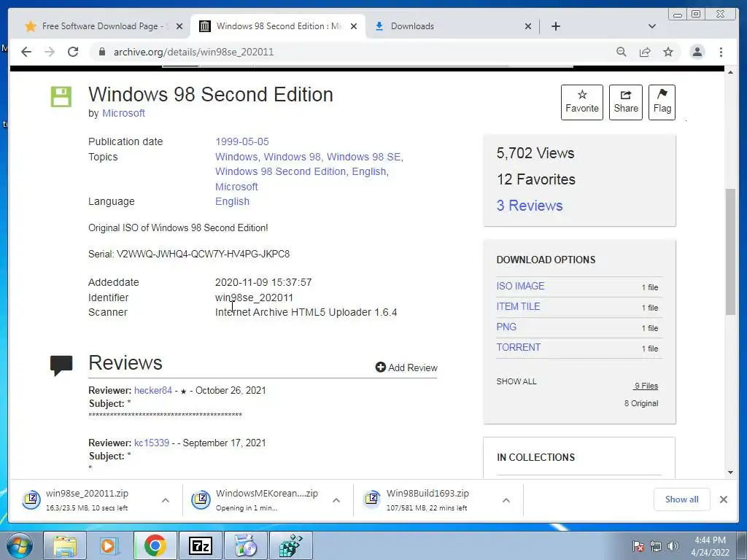The image size is (747, 560).
Task: Click the network tray icon
Action: click(x=656, y=546)
